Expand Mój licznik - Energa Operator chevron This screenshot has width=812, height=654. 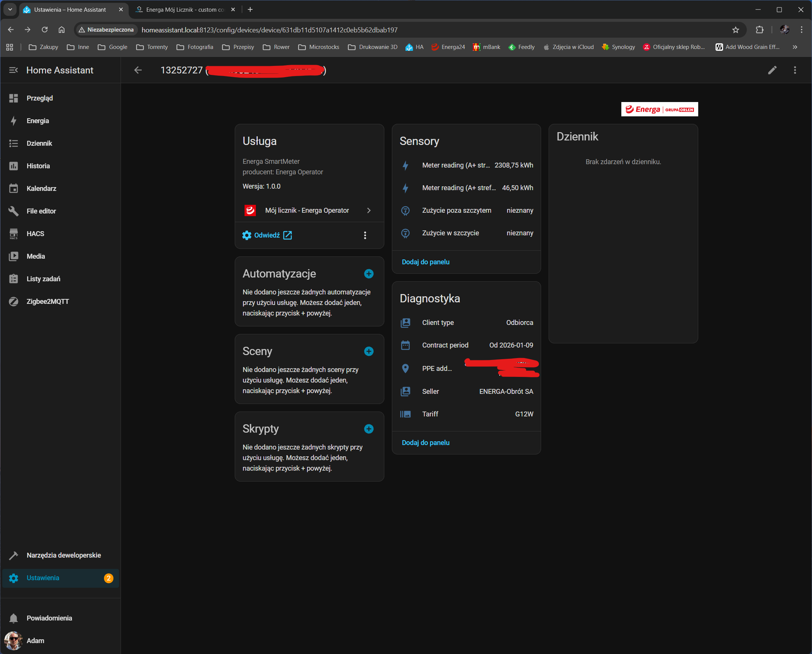(369, 210)
